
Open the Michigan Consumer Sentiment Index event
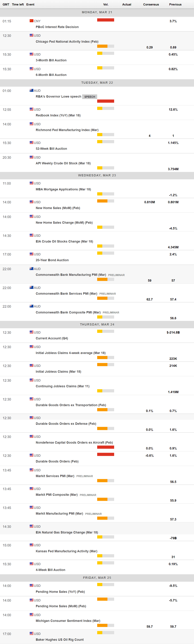click(68, 621)
